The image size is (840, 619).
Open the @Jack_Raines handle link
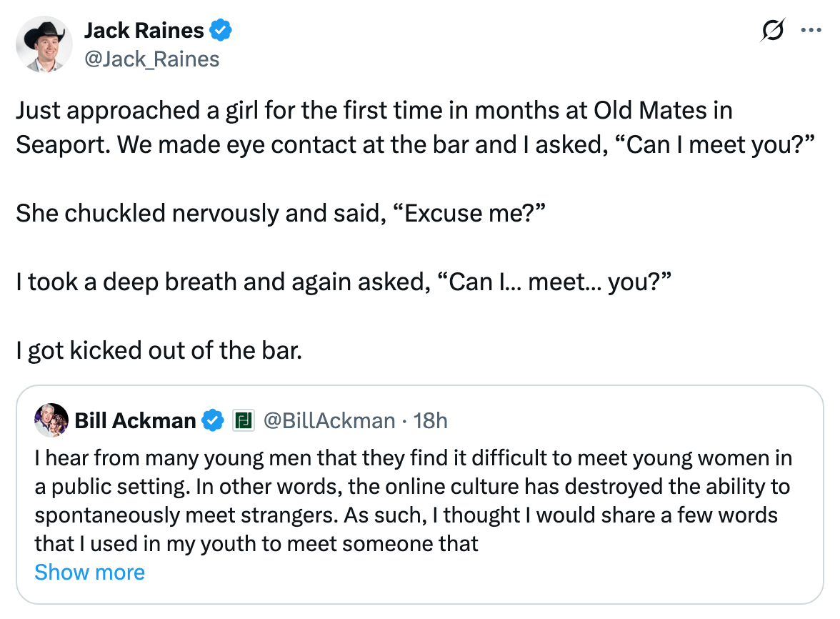pyautogui.click(x=151, y=59)
